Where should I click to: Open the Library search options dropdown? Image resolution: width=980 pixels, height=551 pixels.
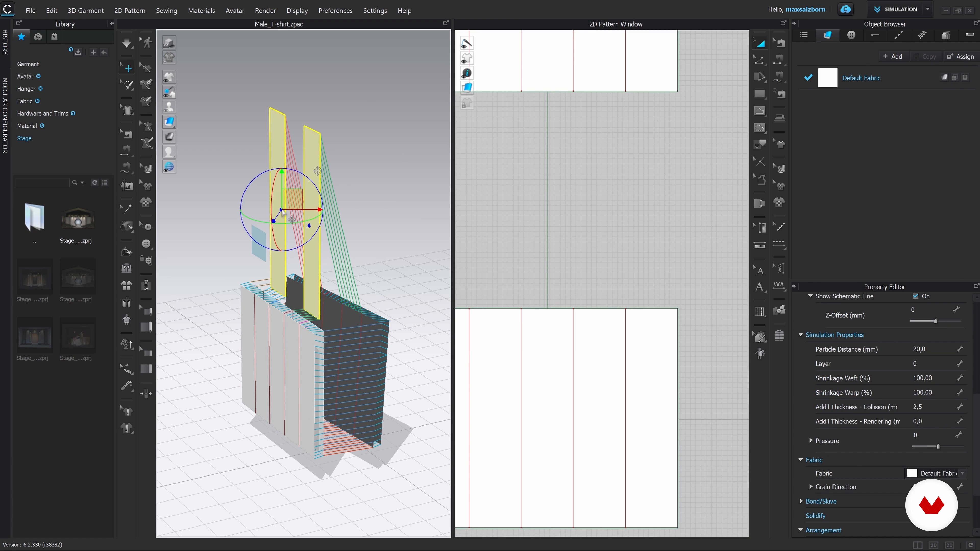click(82, 183)
